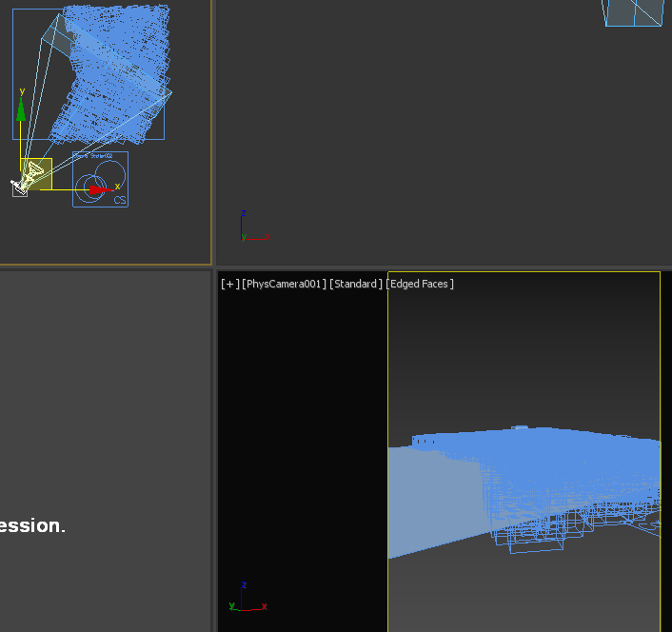Image resolution: width=672 pixels, height=632 pixels.
Task: Click the yellow XY plane handle of the gizmo
Action: click(x=36, y=174)
